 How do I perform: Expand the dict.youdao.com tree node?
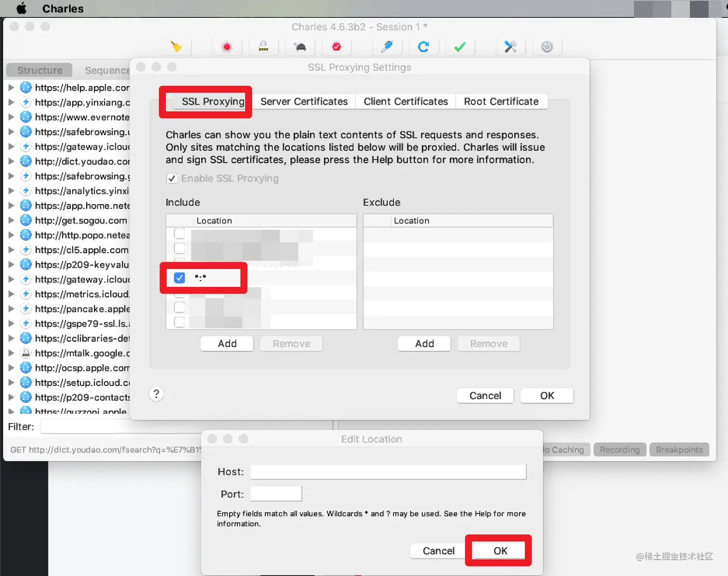click(x=11, y=161)
